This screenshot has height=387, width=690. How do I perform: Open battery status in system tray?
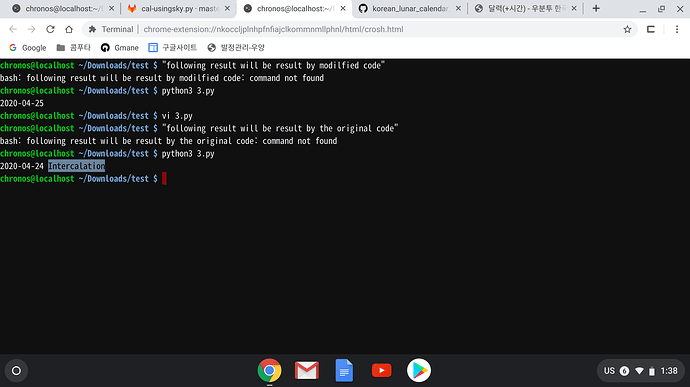click(652, 371)
